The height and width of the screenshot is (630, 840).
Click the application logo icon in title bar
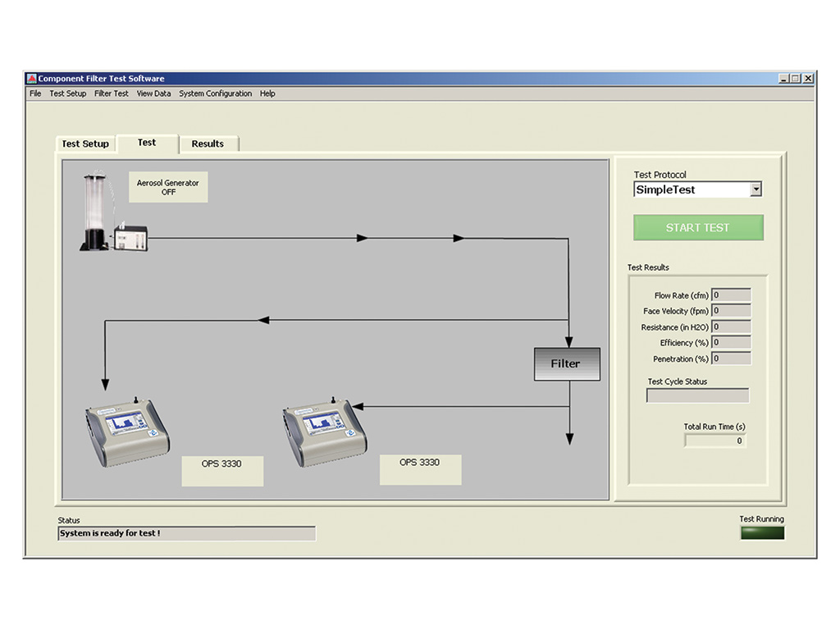pyautogui.click(x=32, y=79)
